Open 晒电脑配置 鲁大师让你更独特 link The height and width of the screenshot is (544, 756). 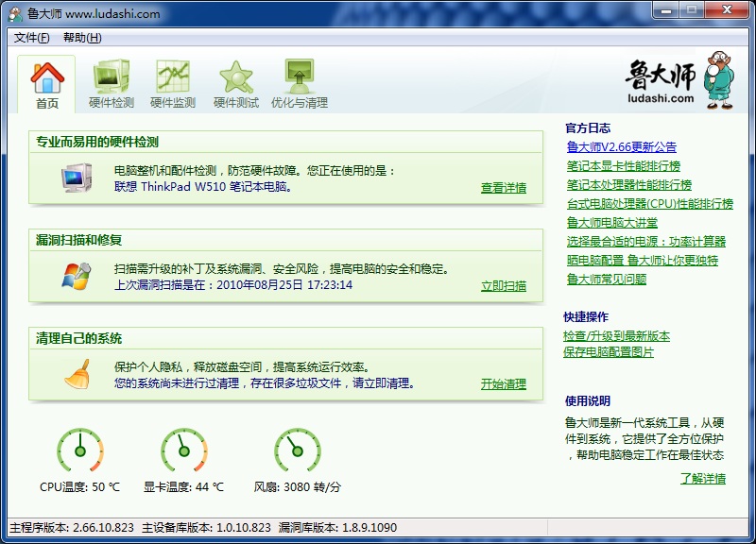coord(643,261)
